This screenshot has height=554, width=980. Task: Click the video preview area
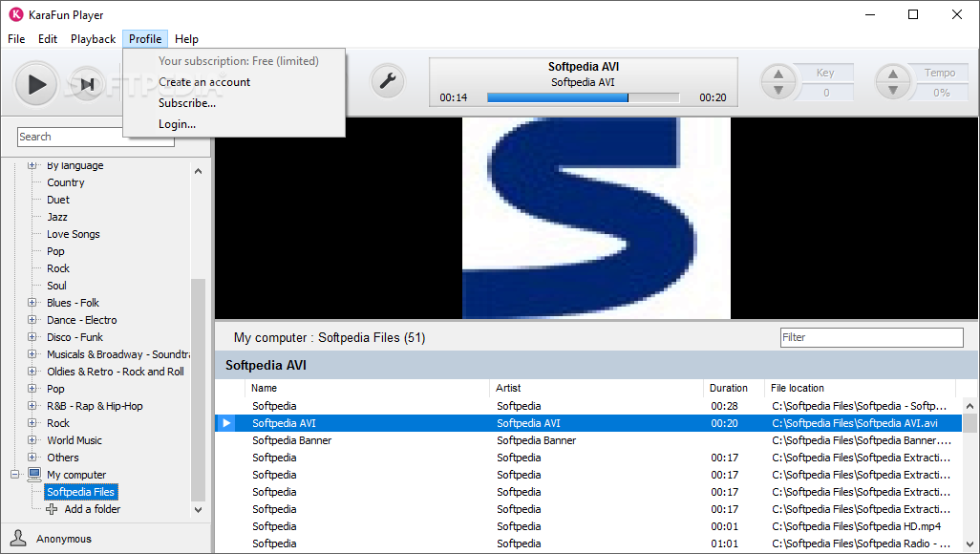(x=596, y=218)
